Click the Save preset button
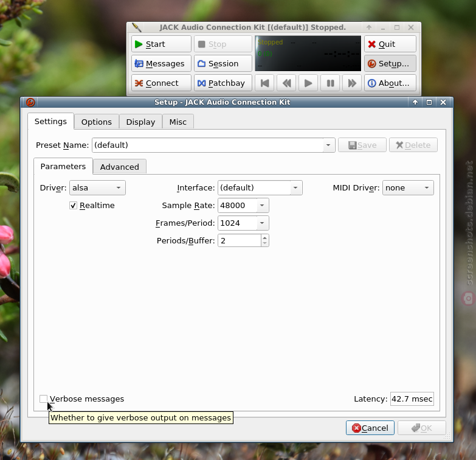The height and width of the screenshot is (460, 476). (362, 145)
